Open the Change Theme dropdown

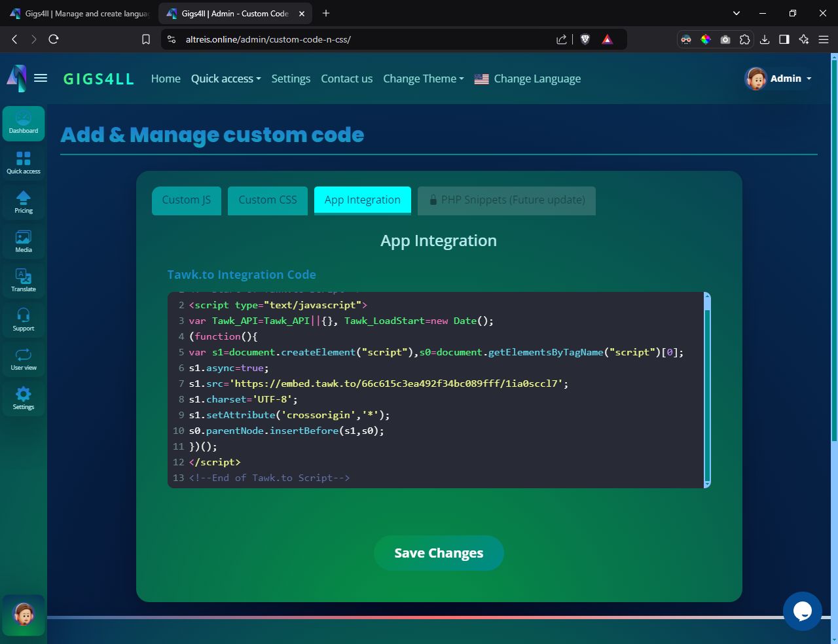[423, 79]
